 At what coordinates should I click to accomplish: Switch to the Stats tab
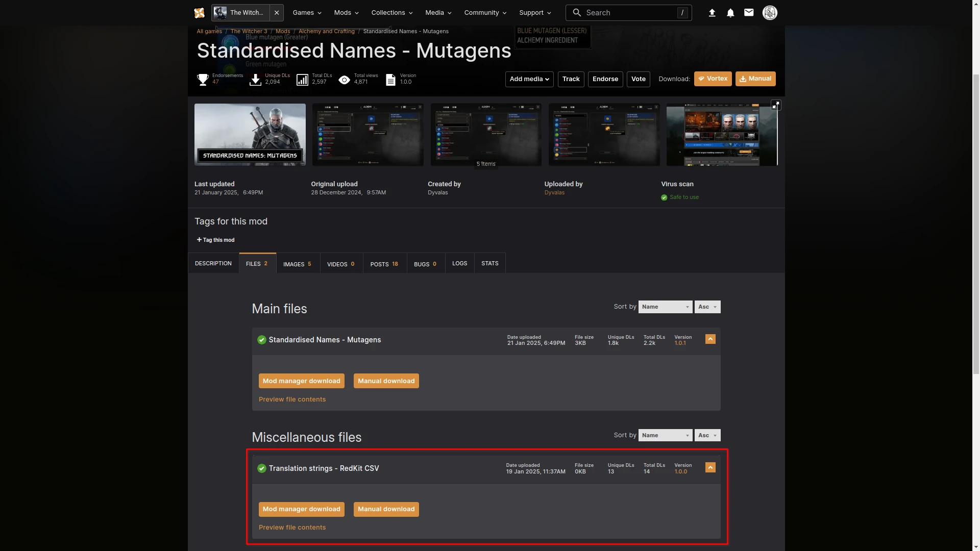[490, 263]
